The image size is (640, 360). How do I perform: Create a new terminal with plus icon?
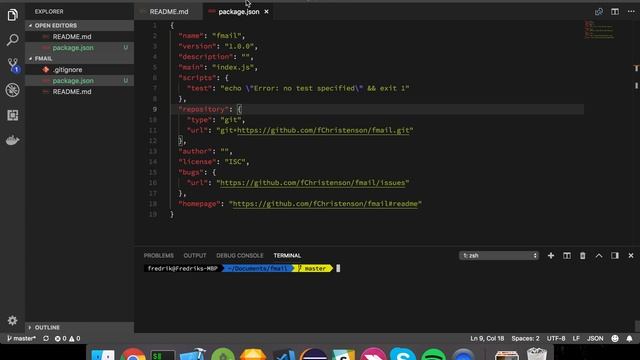point(551,256)
